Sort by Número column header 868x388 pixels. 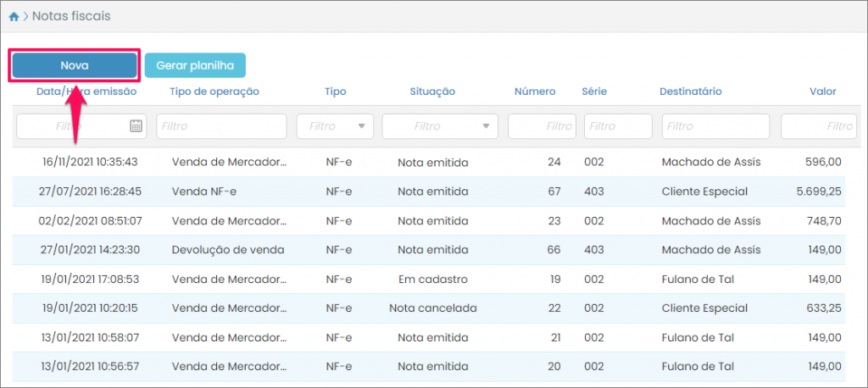click(535, 91)
